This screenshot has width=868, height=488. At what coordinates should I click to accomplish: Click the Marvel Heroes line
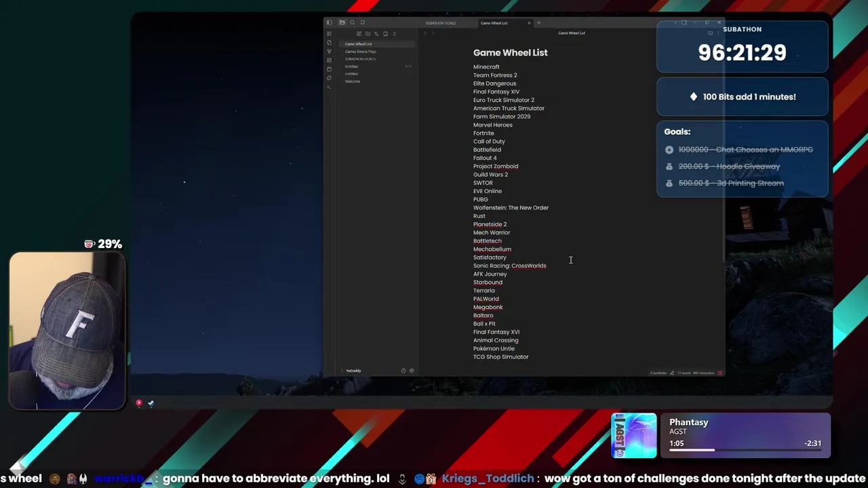pyautogui.click(x=493, y=125)
